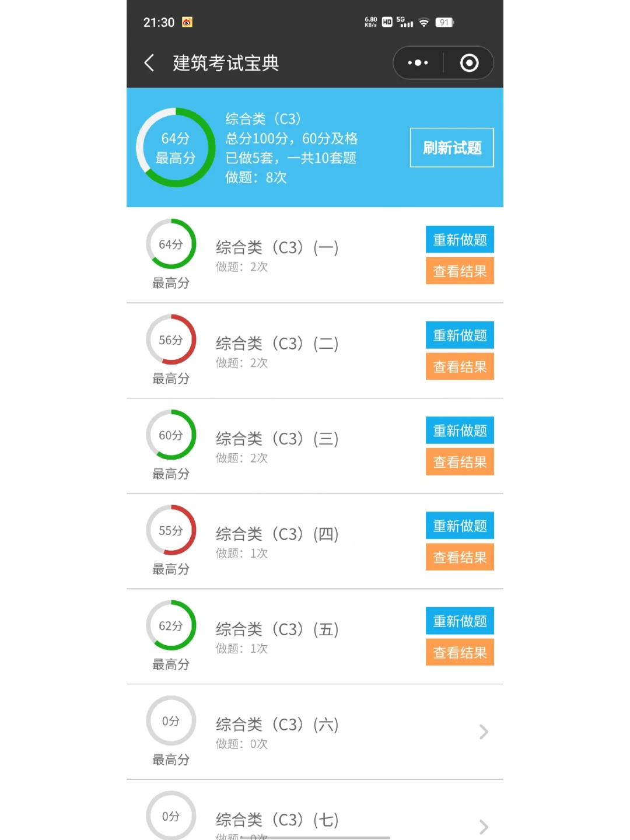Expand 综合类 (C3) (七) chevron arrow

pyautogui.click(x=484, y=827)
